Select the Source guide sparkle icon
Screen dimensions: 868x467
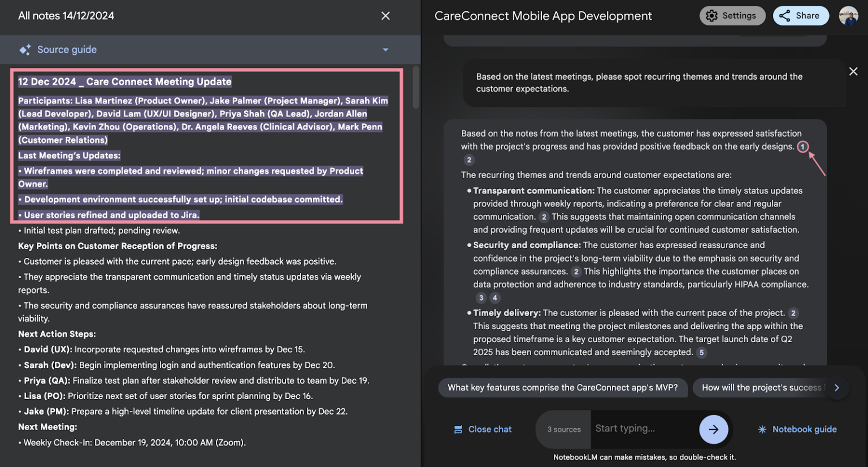[25, 49]
